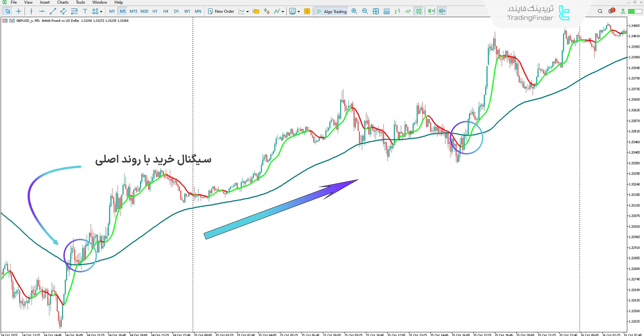Toggle chart auto-scroll to latest bars

point(431,11)
